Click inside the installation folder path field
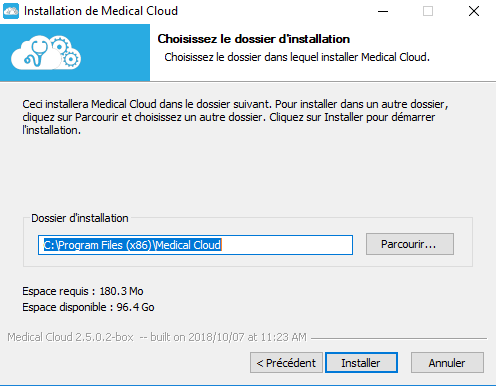Screen dimensions: 496x386 195,245
